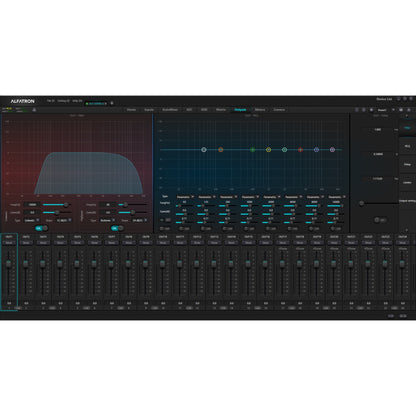Click the gray PEQ node on the graph
Image resolution: width=416 pixels, height=416 pixels.
204,150
